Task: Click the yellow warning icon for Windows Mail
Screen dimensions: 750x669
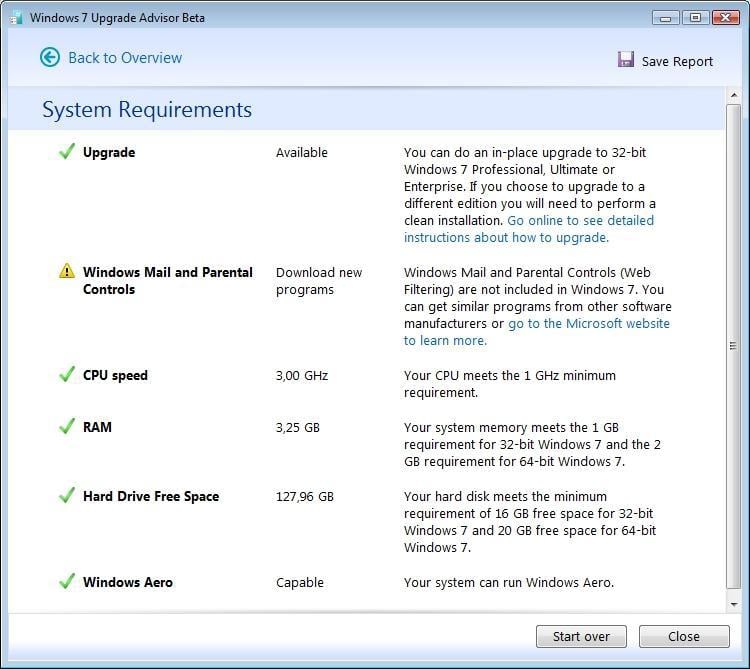Action: point(67,271)
